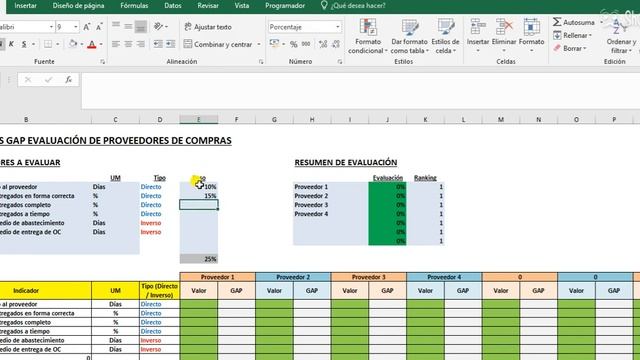
Task: Open the Programador tab
Action: 285,6
